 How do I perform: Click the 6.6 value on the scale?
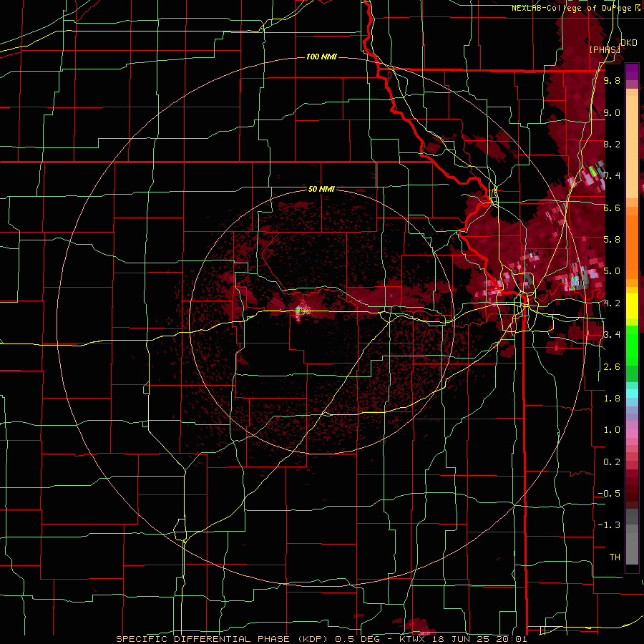[x=612, y=208]
